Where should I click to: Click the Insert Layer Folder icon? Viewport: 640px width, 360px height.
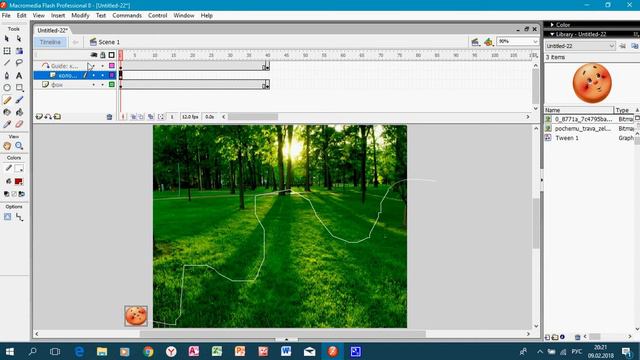pos(58,117)
